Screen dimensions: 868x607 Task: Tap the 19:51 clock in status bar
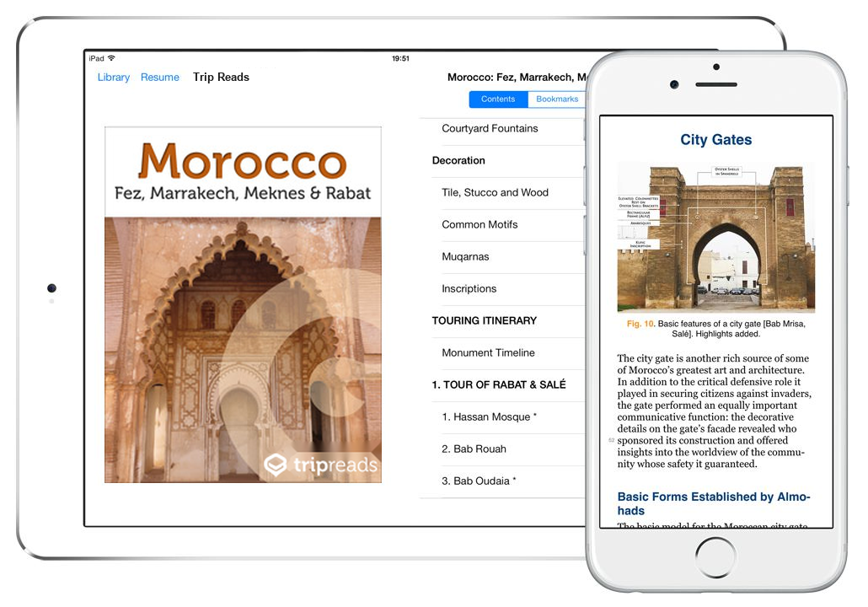coord(400,58)
